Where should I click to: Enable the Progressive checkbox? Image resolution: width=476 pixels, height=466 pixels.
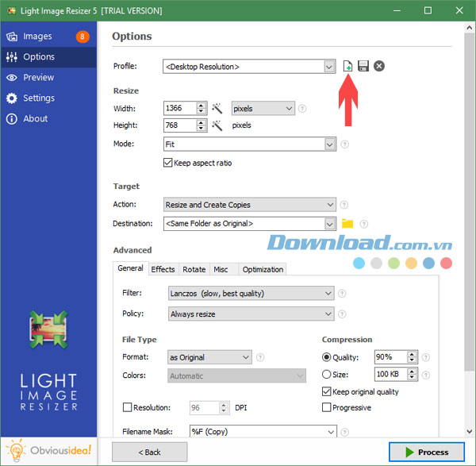pos(326,407)
